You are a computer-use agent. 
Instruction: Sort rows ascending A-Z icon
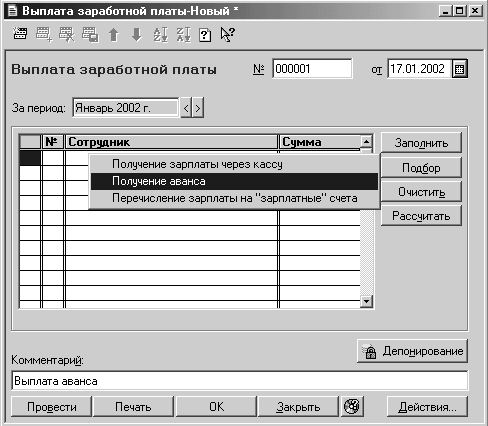click(160, 34)
